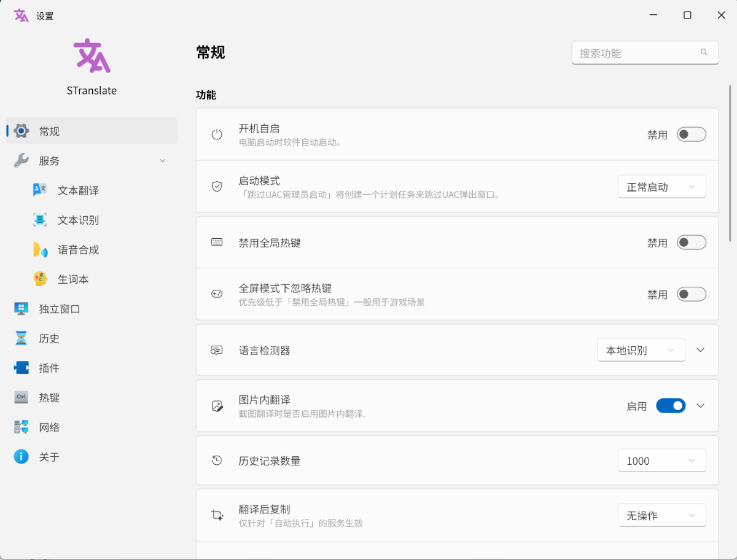
Task: Click the 生词本 vocabulary head icon
Action: 40,279
